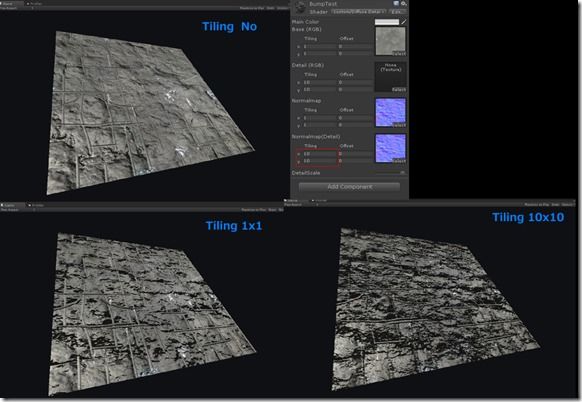Click Base (RGB) Tiling x field
582x402 pixels.
click(320, 46)
